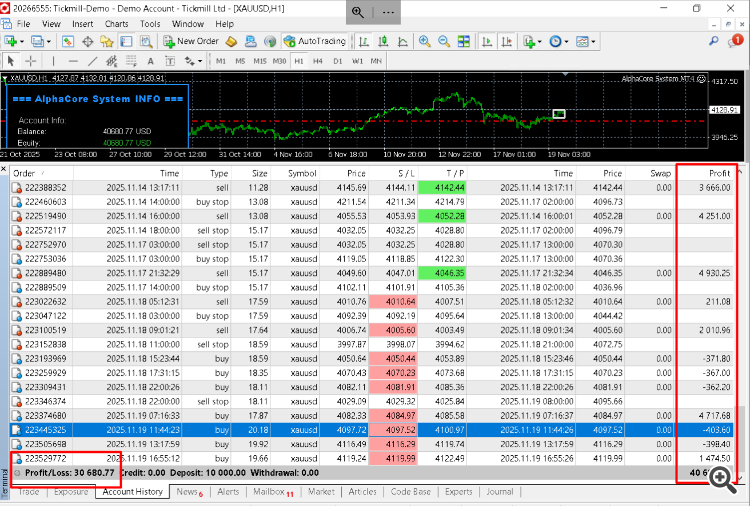Select the vertical line drawing tool
The width and height of the screenshot is (750, 506).
(x=54, y=61)
